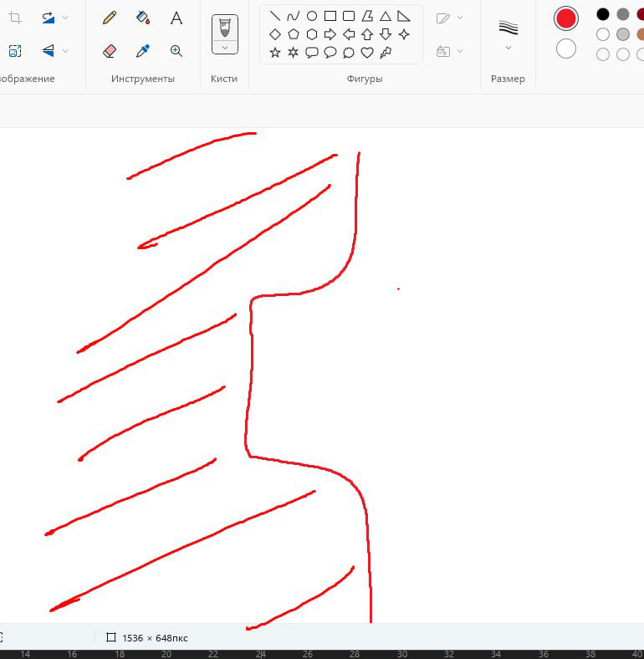Pick the white swatch below black

[x=603, y=34]
